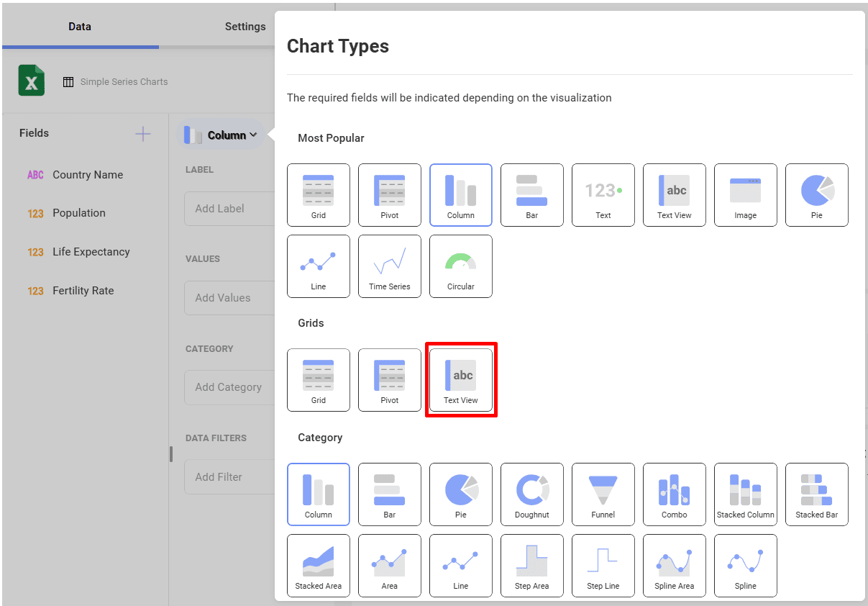Choose Text View under Grids section
The width and height of the screenshot is (868, 606).
pyautogui.click(x=461, y=380)
